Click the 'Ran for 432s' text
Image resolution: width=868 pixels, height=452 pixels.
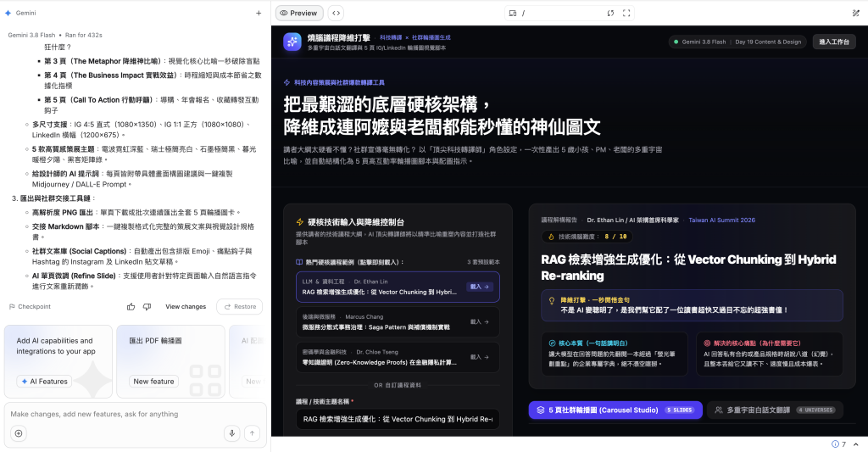point(84,35)
